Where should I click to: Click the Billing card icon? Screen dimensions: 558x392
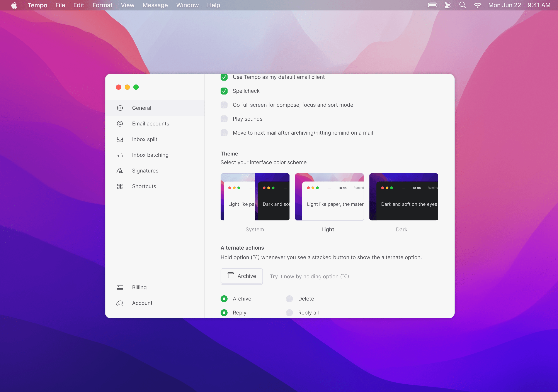pyautogui.click(x=120, y=287)
